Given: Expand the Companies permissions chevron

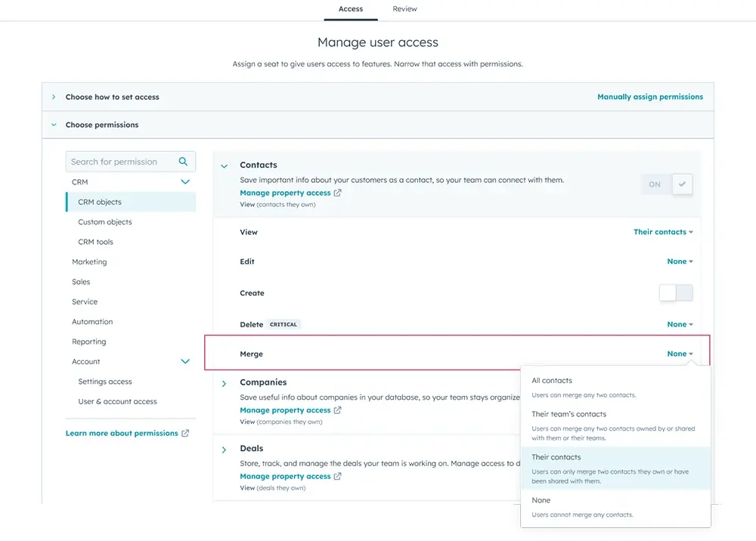Looking at the screenshot, I should point(225,384).
